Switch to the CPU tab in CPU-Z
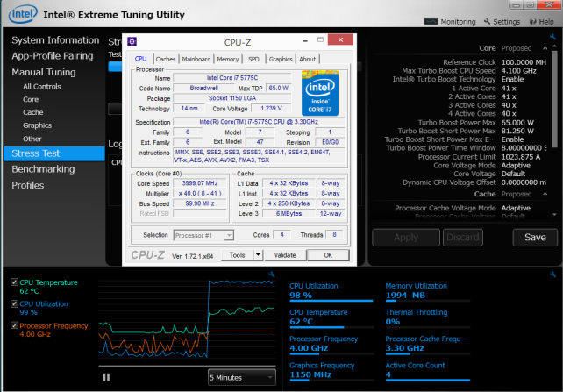The image size is (563, 392). (140, 59)
